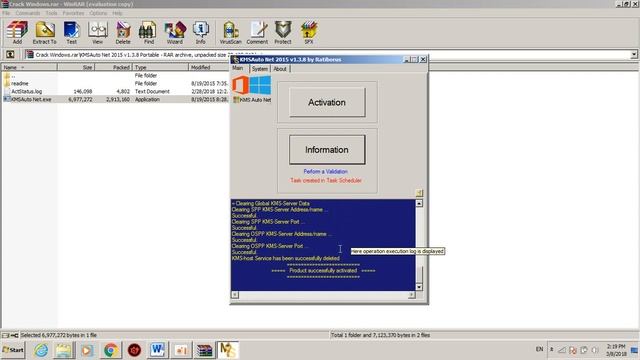This screenshot has width=640, height=360.
Task: Click the Information button
Action: coord(327,150)
